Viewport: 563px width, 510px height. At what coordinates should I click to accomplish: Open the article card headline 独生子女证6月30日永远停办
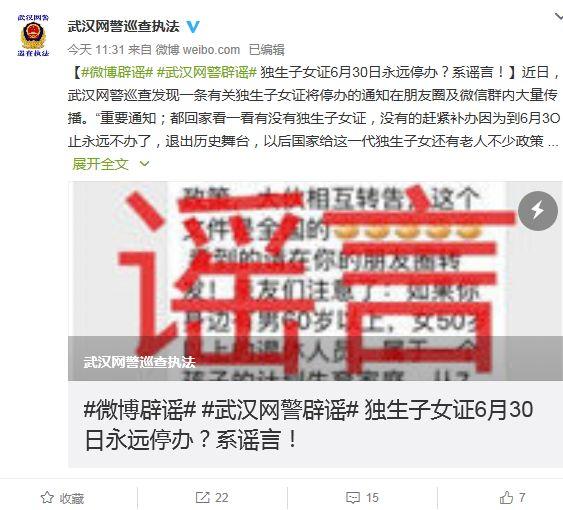click(x=308, y=425)
